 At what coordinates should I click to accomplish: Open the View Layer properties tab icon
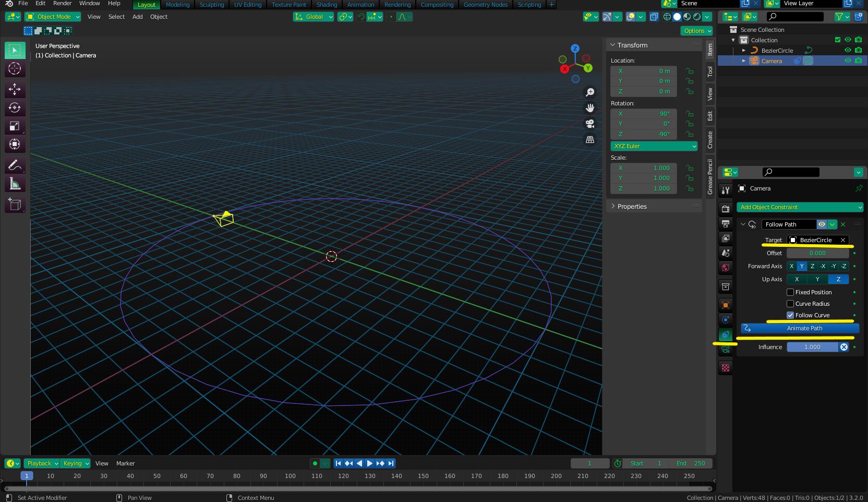click(x=725, y=238)
